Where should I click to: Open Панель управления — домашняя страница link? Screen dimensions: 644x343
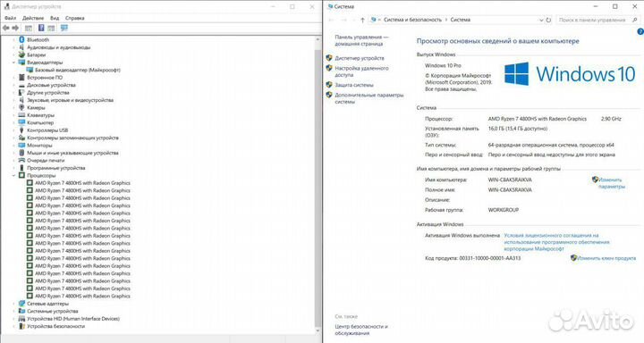pos(361,40)
